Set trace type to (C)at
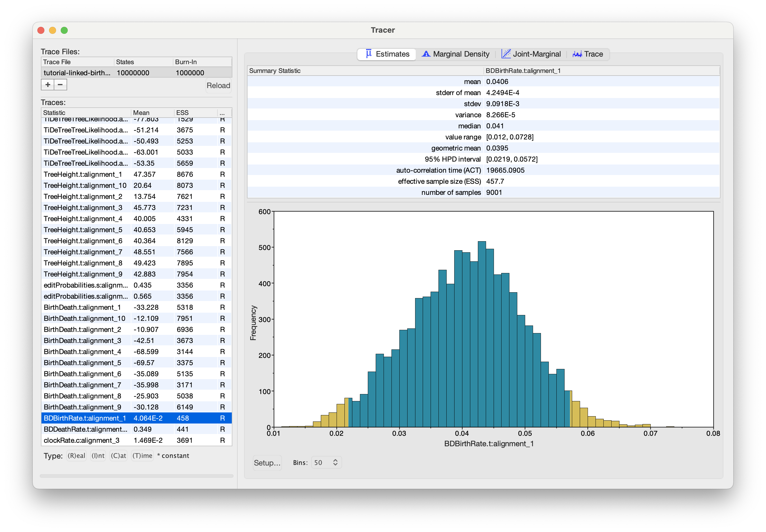The image size is (766, 532). [x=119, y=456]
